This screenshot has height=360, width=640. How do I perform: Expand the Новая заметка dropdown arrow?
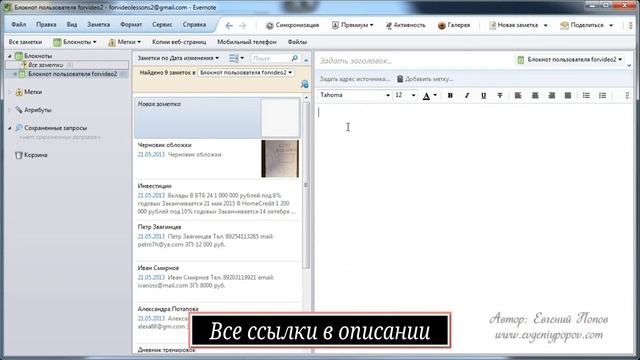(x=545, y=25)
